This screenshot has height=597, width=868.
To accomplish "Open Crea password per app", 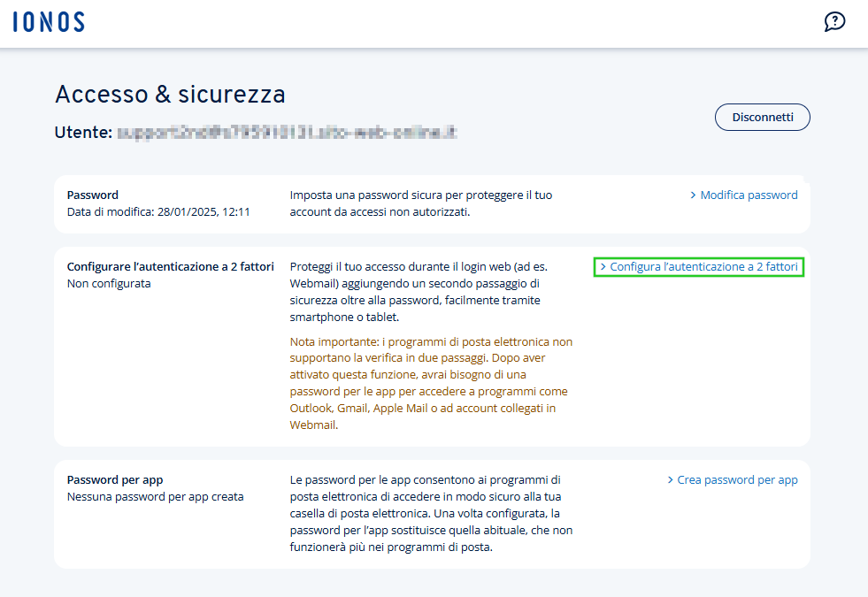I will tap(739, 479).
